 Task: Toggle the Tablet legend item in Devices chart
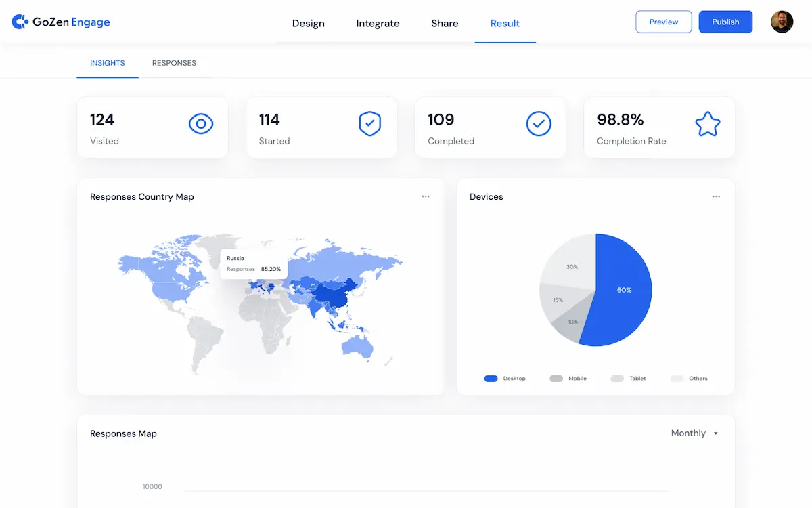(x=628, y=379)
